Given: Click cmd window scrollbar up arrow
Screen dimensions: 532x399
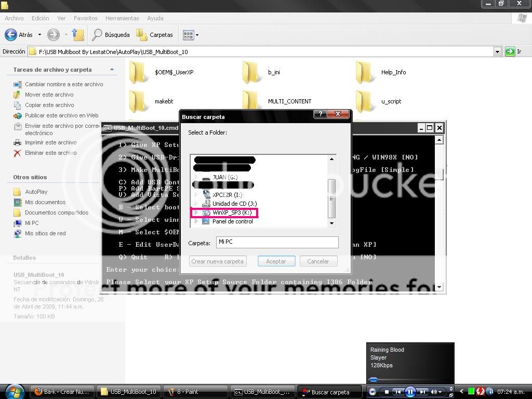Looking at the screenshot, I should (439, 140).
